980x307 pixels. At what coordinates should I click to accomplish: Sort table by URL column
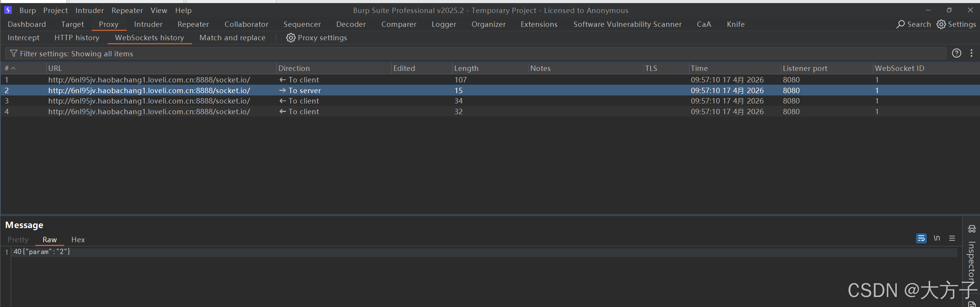pos(161,68)
